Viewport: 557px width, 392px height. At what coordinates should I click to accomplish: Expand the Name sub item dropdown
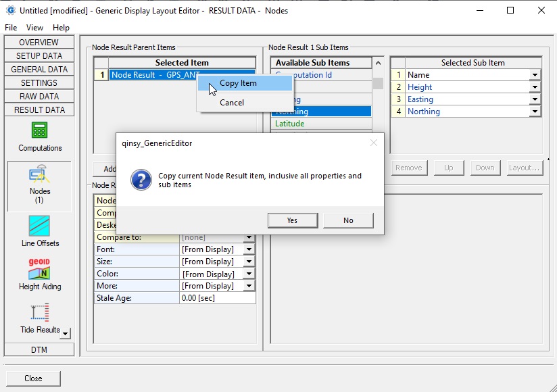click(535, 75)
